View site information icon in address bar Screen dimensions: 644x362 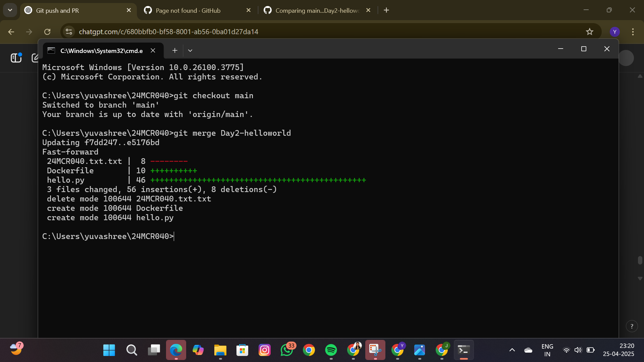point(69,32)
